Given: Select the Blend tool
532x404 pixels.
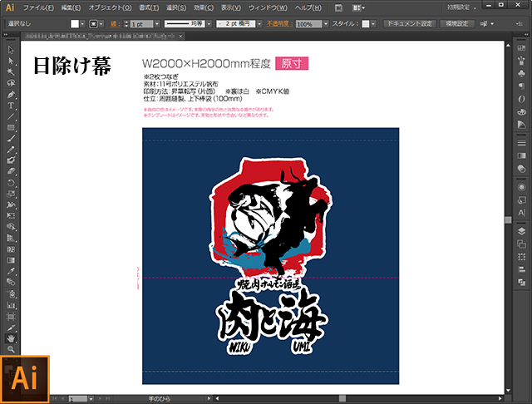Looking at the screenshot, I should [11, 282].
